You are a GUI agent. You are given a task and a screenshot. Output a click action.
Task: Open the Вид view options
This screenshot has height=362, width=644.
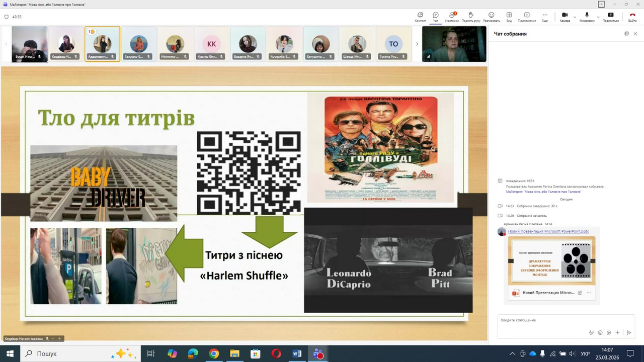509,17
